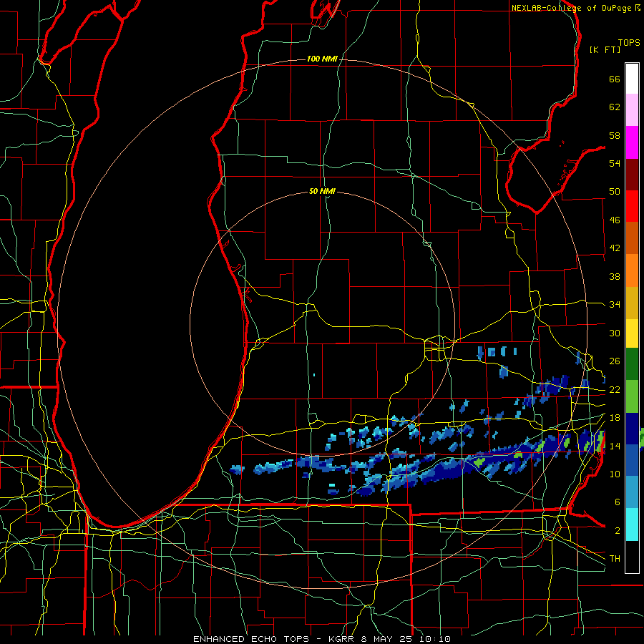The height and width of the screenshot is (644, 644).
Task: Click the dark green 30 kft legend block
Action: point(632,364)
